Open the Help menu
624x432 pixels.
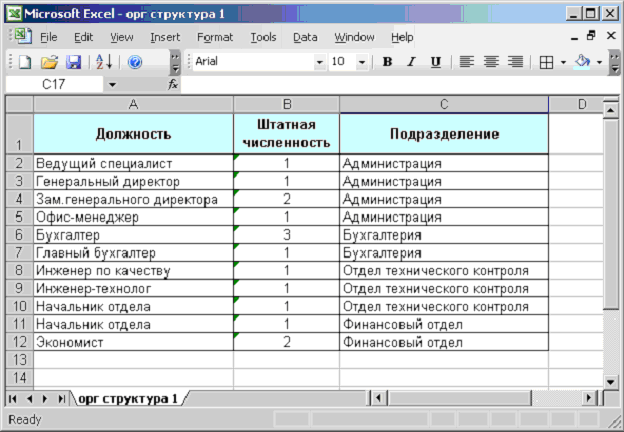click(402, 37)
